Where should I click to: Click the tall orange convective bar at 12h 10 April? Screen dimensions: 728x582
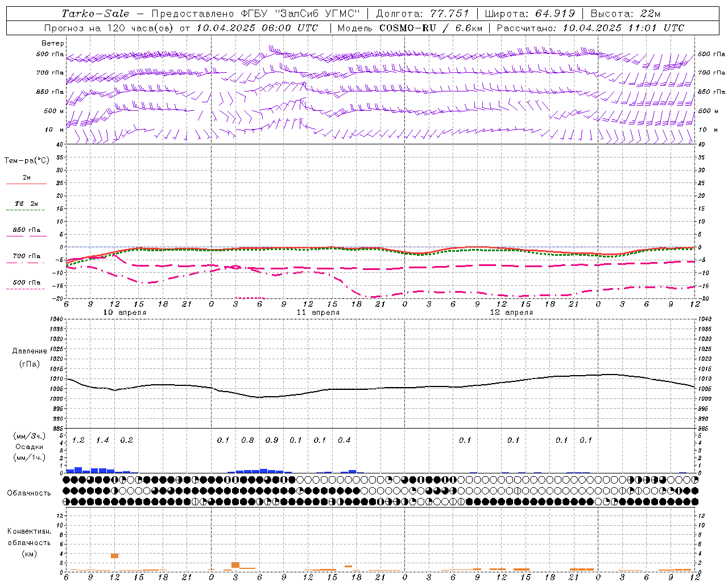(114, 555)
